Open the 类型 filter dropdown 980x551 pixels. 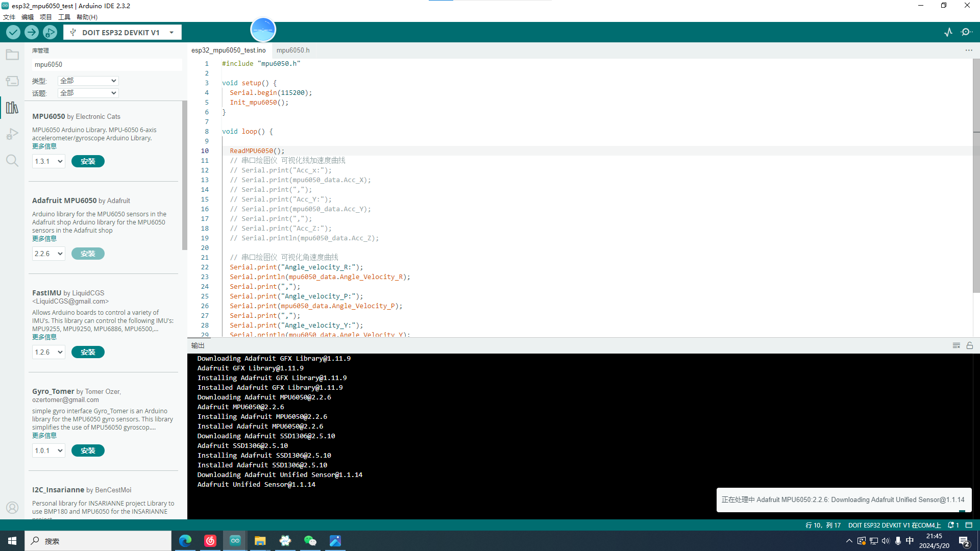point(88,81)
